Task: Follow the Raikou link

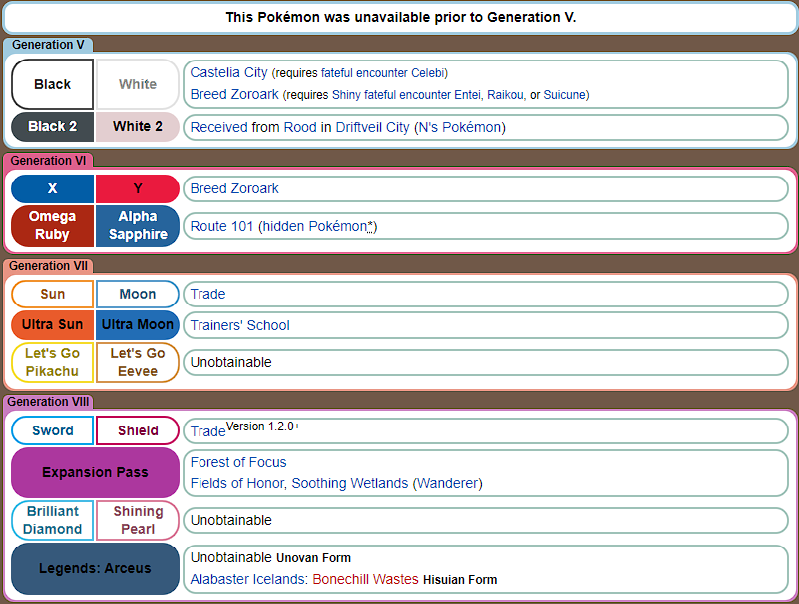Action: tap(505, 95)
